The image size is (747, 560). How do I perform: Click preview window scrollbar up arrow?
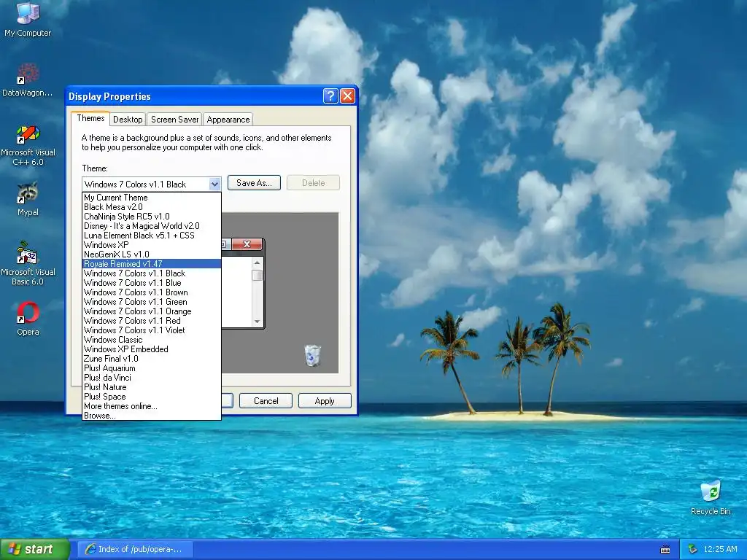[x=258, y=262]
